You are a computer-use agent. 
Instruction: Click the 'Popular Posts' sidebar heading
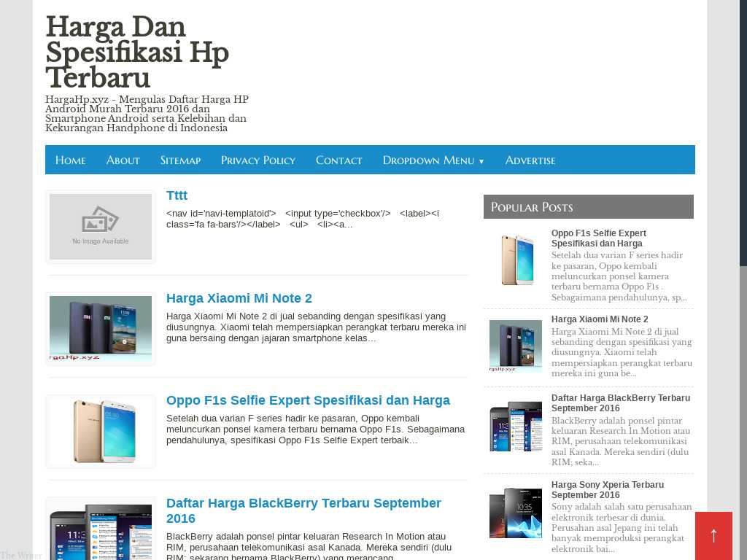coord(532,207)
